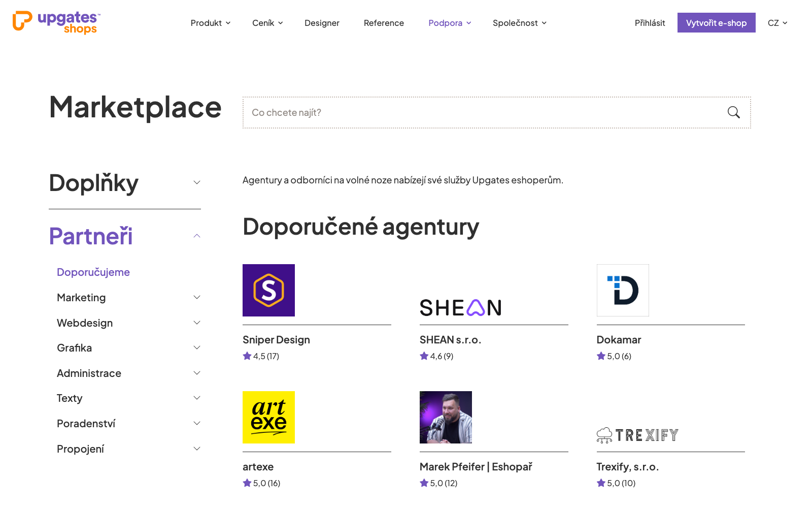Expand the Poradenství category chevron

[197, 423]
